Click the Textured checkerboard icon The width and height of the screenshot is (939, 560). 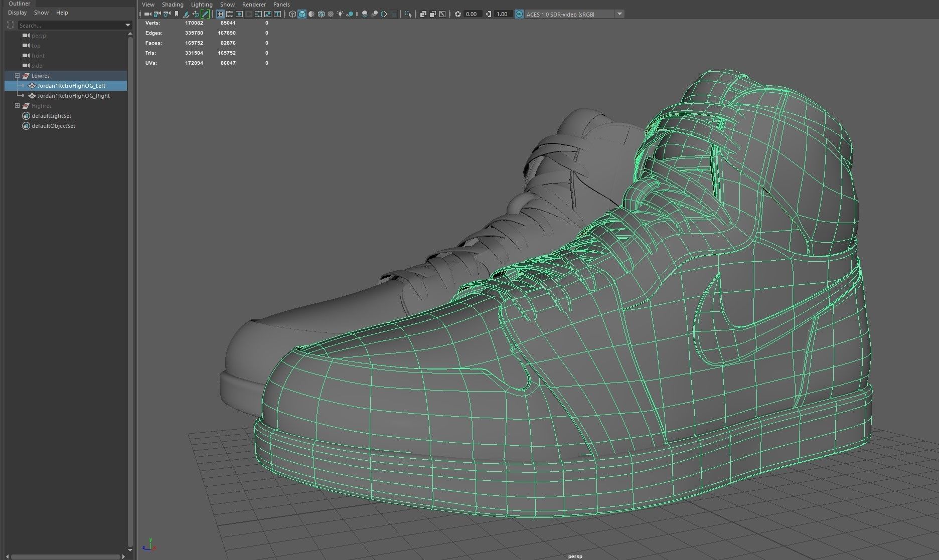[331, 14]
